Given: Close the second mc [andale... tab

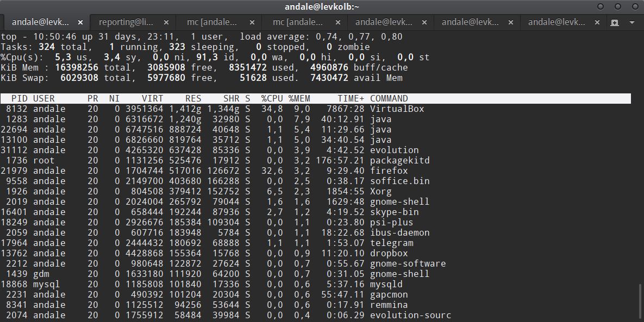Looking at the screenshot, I should coord(338,22).
